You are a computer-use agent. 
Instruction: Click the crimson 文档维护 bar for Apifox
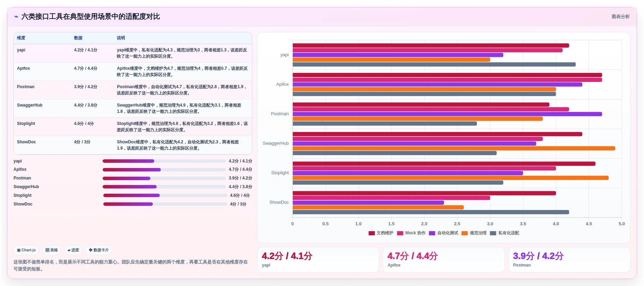click(447, 75)
